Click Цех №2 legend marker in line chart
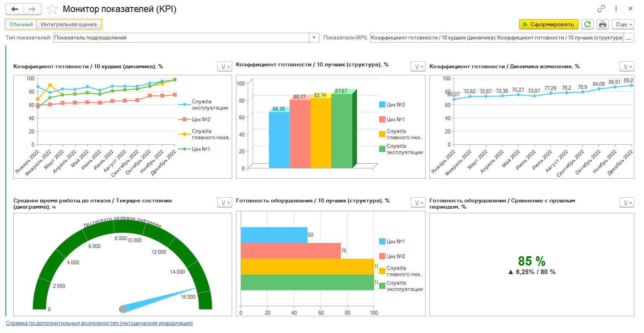 tap(184, 119)
